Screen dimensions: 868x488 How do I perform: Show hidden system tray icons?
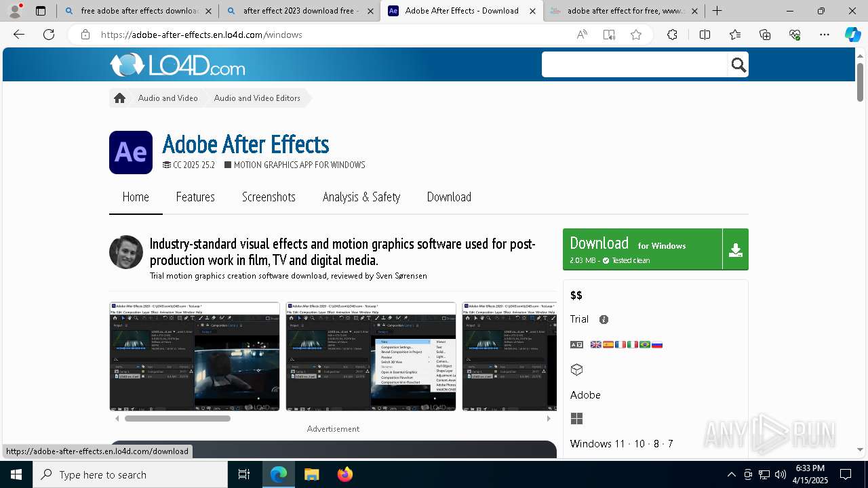point(731,474)
